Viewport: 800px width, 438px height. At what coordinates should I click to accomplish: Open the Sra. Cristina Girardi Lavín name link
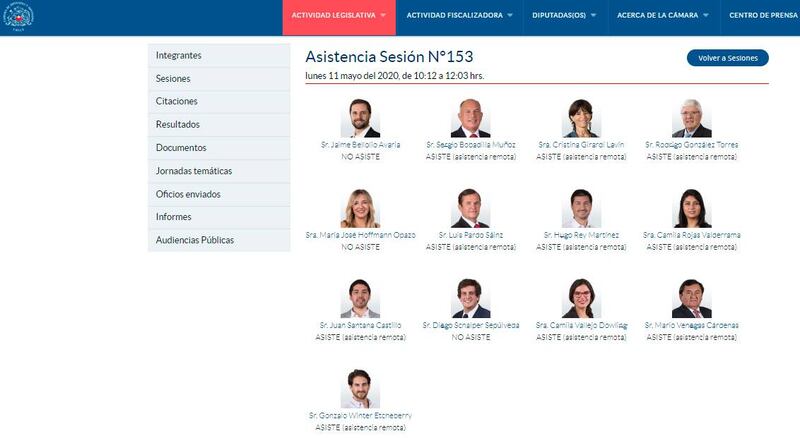pos(581,145)
